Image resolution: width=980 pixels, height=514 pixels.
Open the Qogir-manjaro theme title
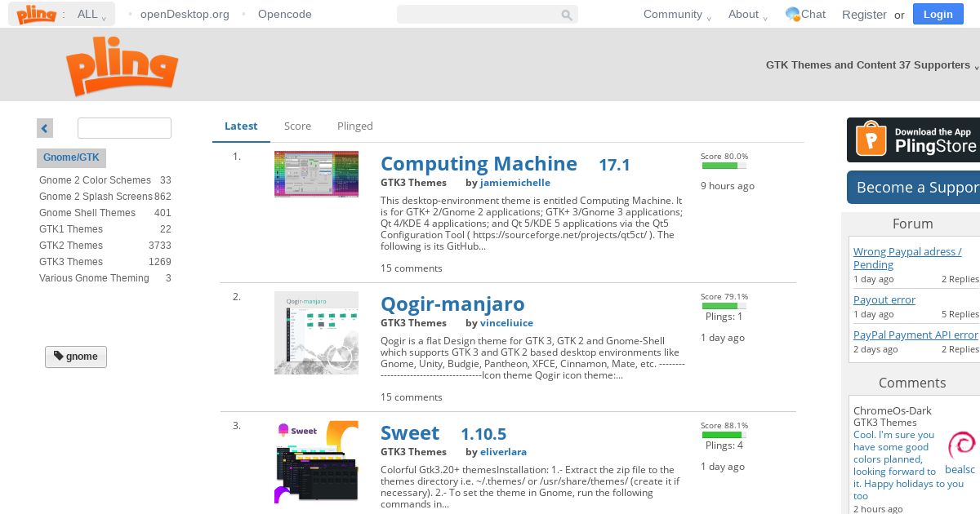tap(452, 304)
